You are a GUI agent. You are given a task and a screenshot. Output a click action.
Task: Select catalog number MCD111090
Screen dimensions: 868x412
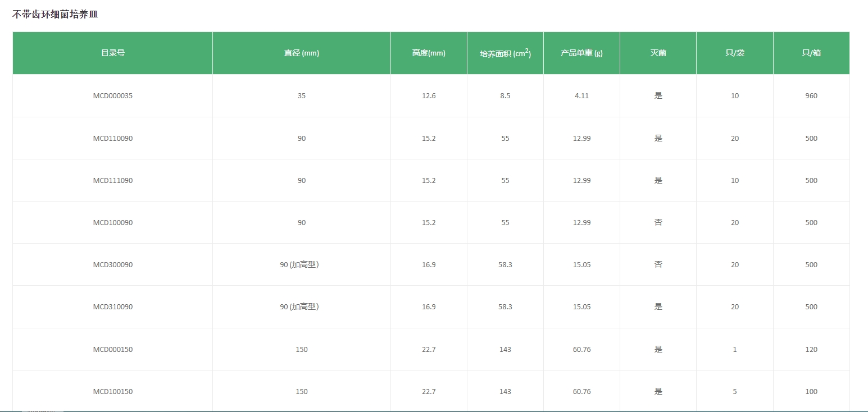coord(112,181)
